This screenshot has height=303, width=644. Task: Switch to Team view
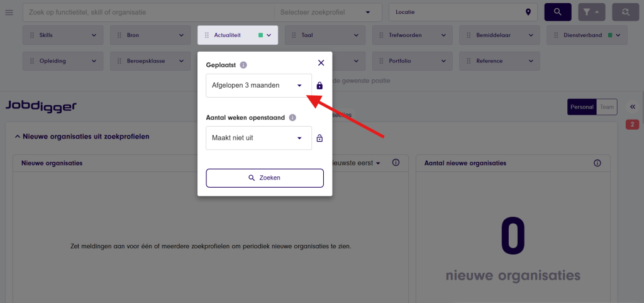(x=607, y=107)
